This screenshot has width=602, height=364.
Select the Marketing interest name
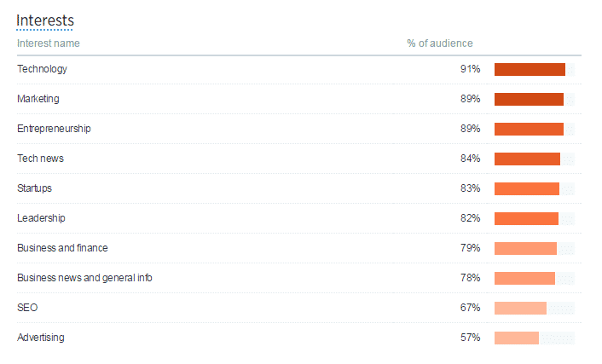click(x=38, y=99)
